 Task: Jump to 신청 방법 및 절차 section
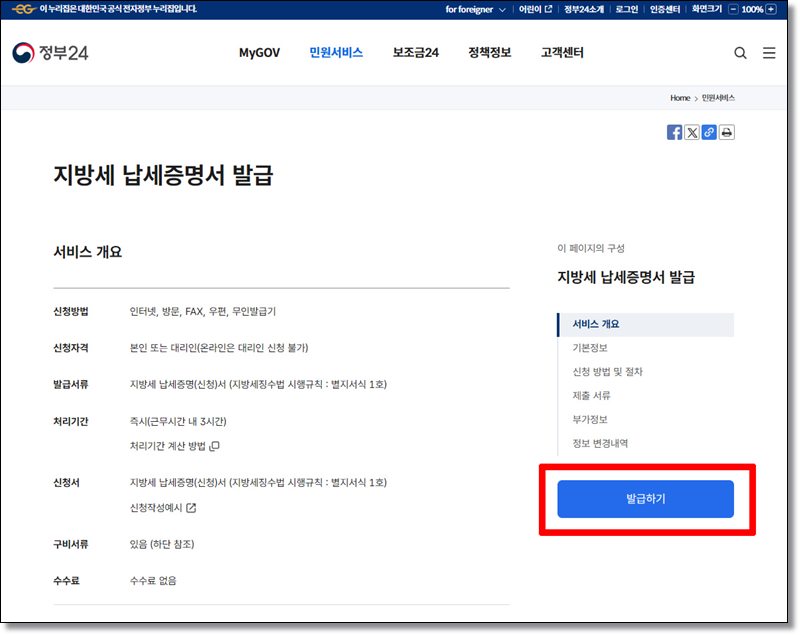[x=607, y=372]
